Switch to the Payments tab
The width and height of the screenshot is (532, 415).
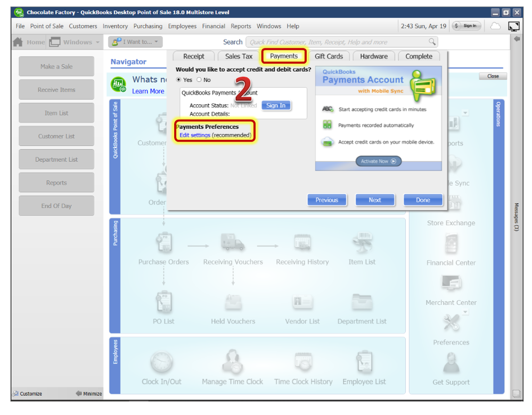[x=284, y=56]
